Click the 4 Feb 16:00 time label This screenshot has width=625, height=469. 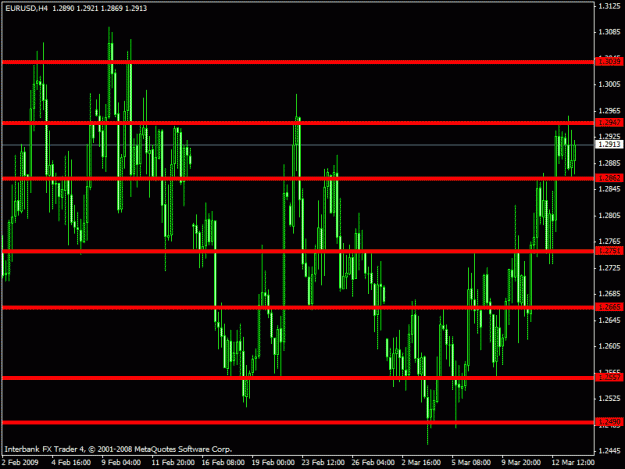click(x=71, y=462)
